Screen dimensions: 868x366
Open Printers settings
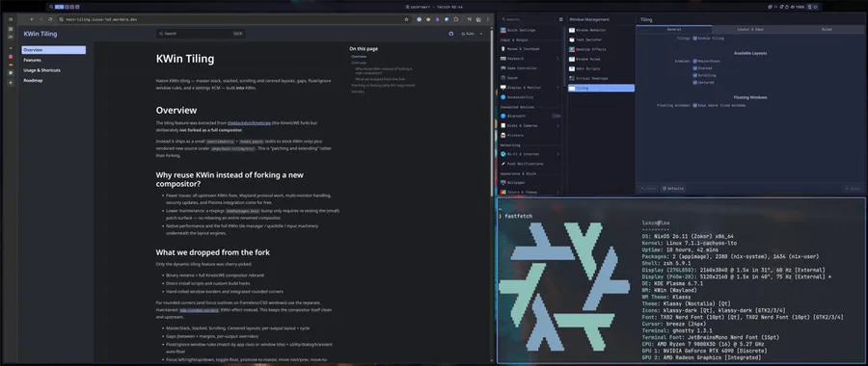(x=530, y=135)
